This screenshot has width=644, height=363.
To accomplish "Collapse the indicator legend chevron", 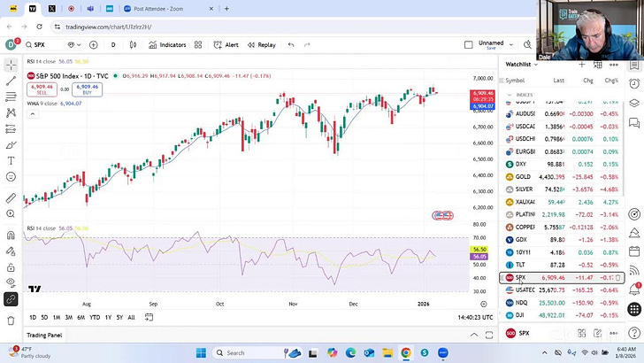I will coord(33,114).
